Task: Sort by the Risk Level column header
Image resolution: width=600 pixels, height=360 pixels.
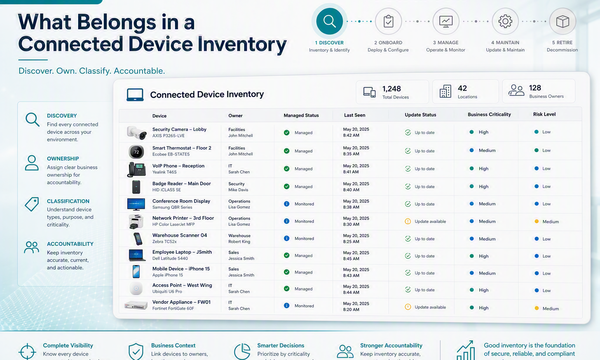Action: click(544, 114)
